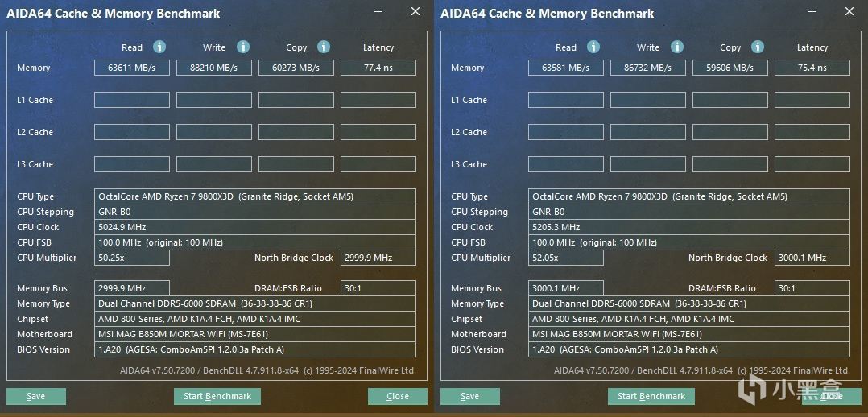Viewport: 868px width, 417px height.
Task: Click the left window's CPU FSB 100.0 MHz field
Action: [x=255, y=242]
